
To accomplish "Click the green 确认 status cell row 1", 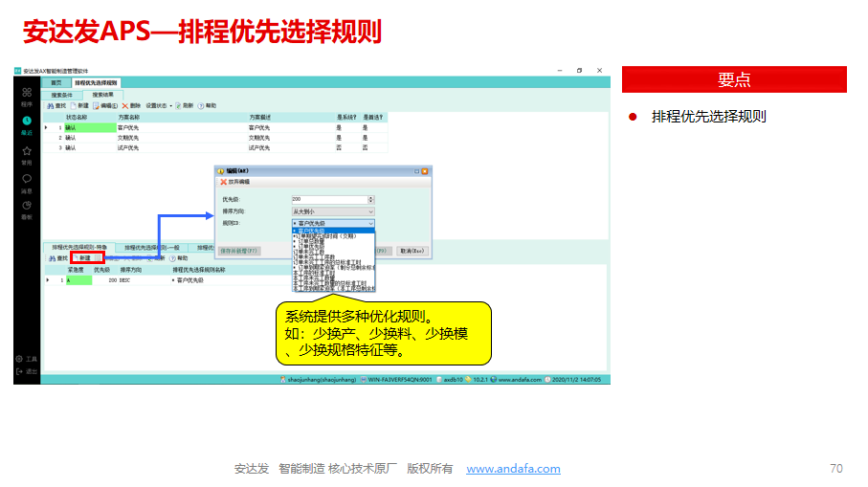I will tap(90, 128).
